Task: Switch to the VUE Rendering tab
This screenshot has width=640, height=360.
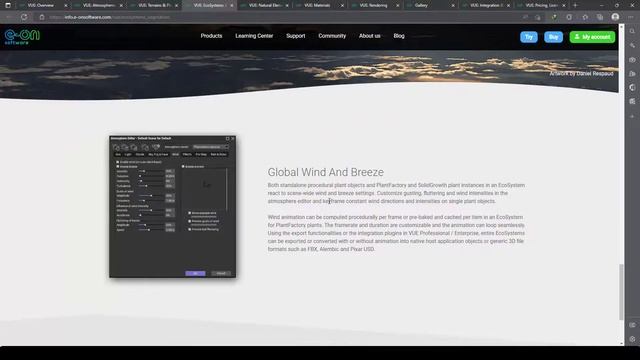Action: pyautogui.click(x=375, y=6)
